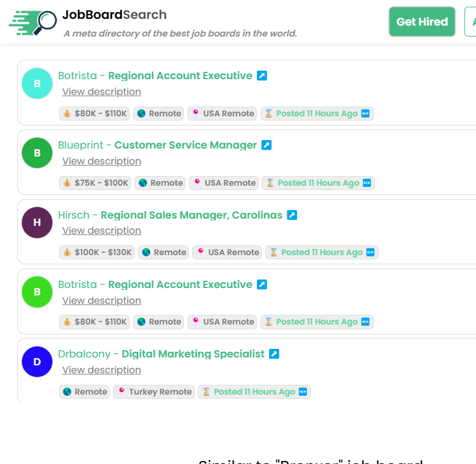
Task: Expand View description under Drbalcony job
Action: click(x=102, y=370)
